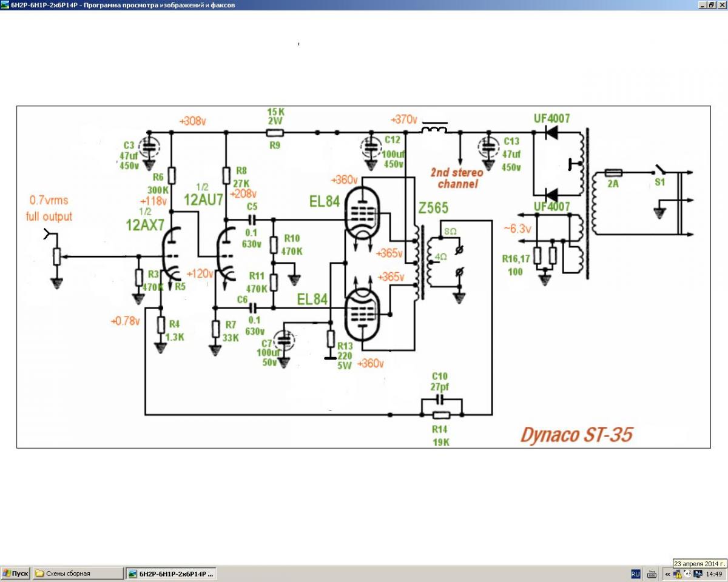The image size is (728, 582).
Task: Click the C12 100uf capacitor label
Action: click(x=394, y=152)
